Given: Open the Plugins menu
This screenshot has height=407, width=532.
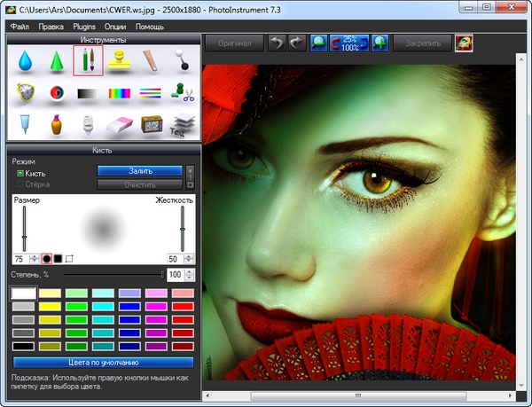Looking at the screenshot, I should tap(85, 26).
